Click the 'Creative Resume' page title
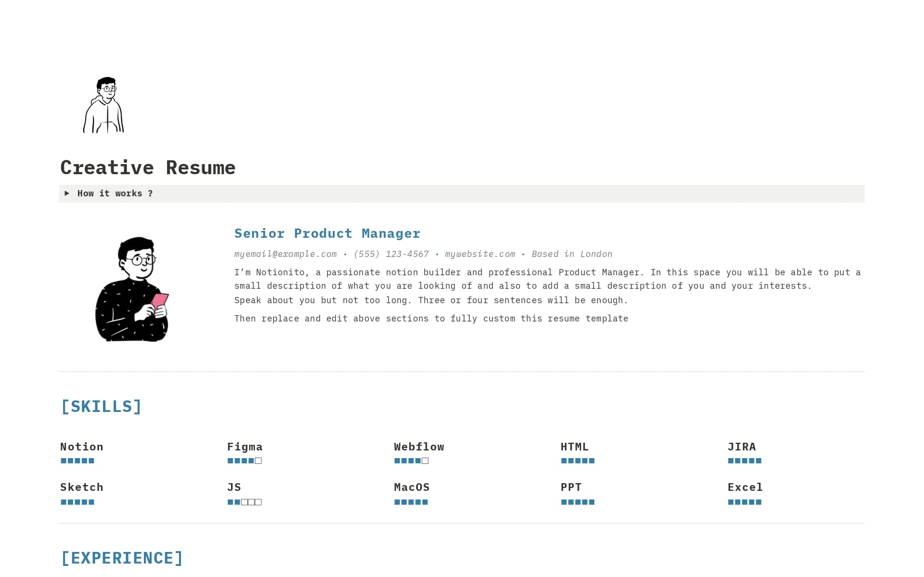This screenshot has width=924, height=577. pyautogui.click(x=148, y=167)
